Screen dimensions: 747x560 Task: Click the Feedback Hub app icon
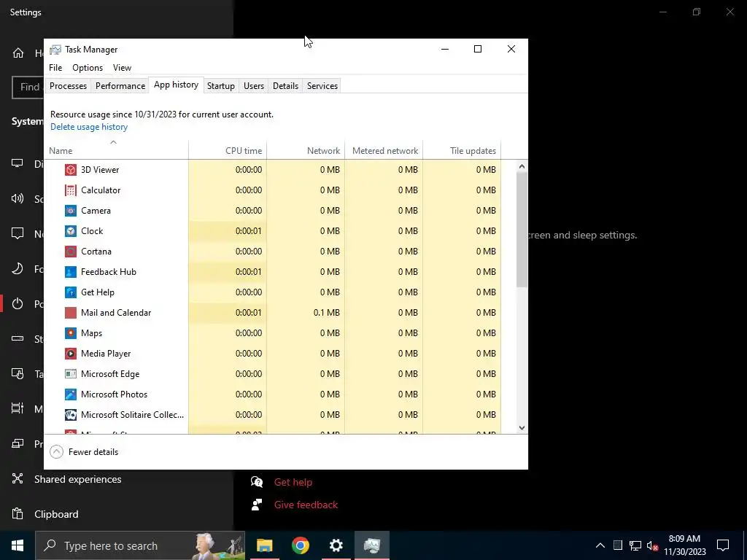point(71,272)
